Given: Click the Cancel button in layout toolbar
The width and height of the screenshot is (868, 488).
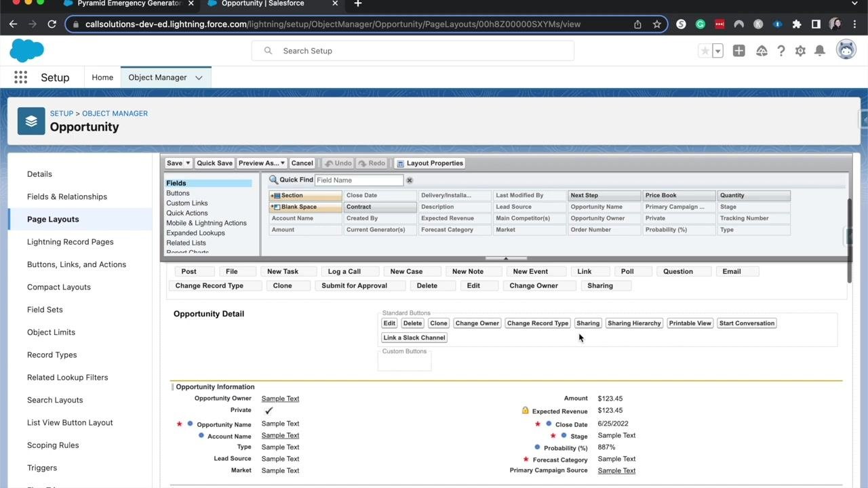Looking at the screenshot, I should pyautogui.click(x=302, y=163).
